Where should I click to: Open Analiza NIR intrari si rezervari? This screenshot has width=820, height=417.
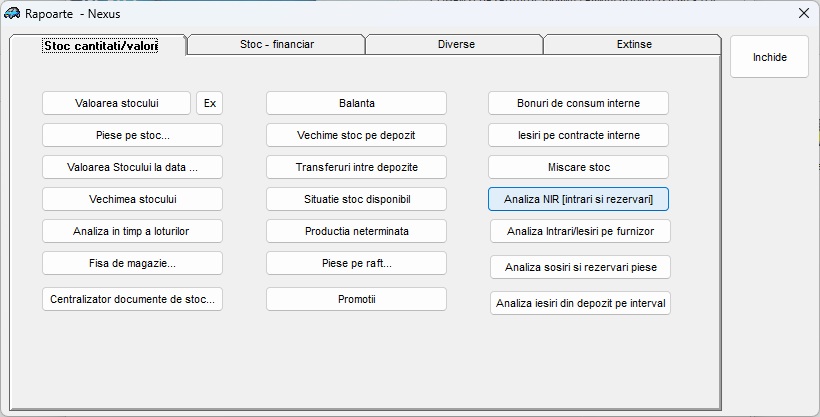click(578, 199)
